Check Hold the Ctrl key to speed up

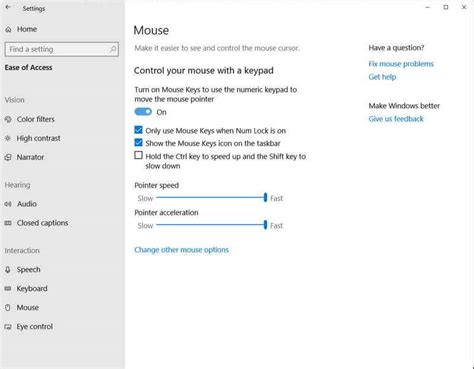(138, 155)
